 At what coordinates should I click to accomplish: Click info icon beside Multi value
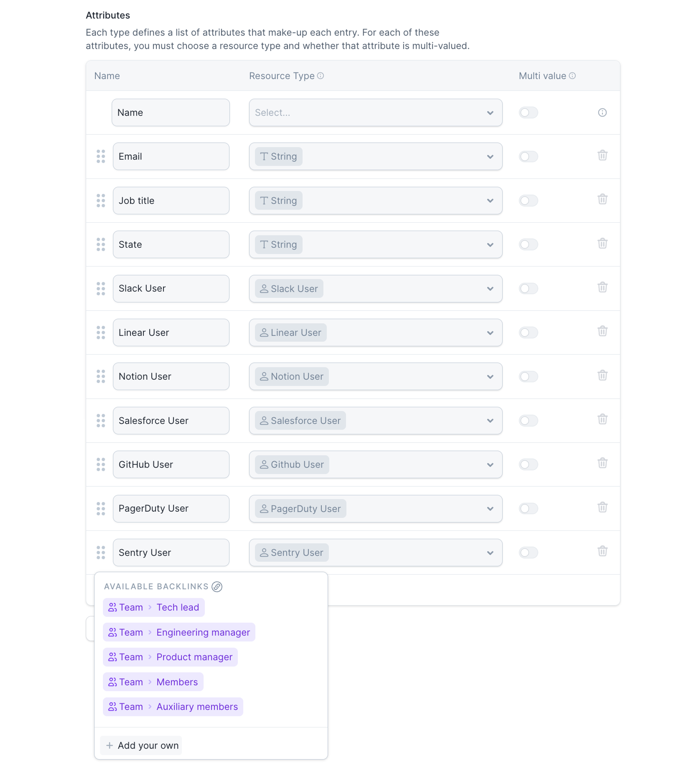572,76
